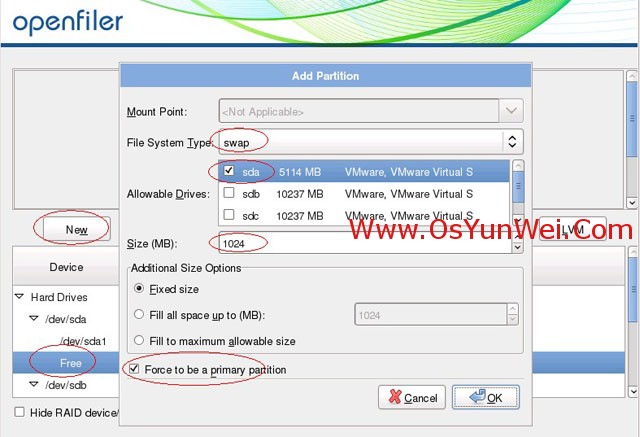The image size is (640, 437).
Task: Collapse the Hard Drives tree node
Action: [19, 296]
